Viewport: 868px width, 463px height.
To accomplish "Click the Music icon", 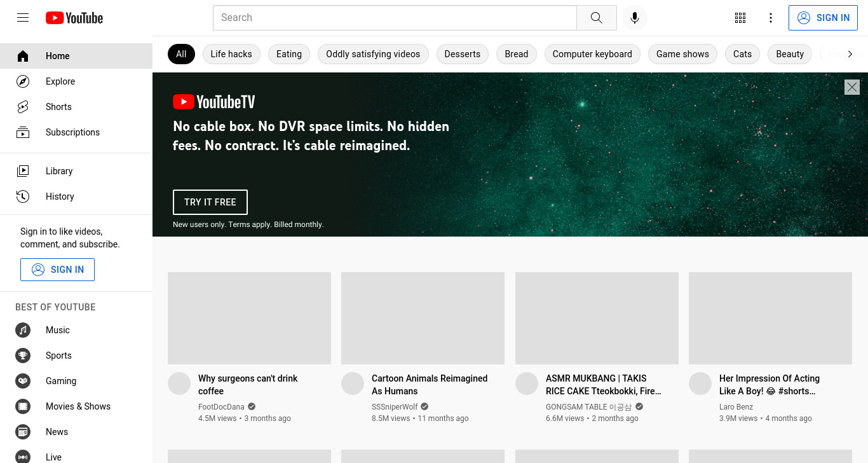I will pos(23,330).
